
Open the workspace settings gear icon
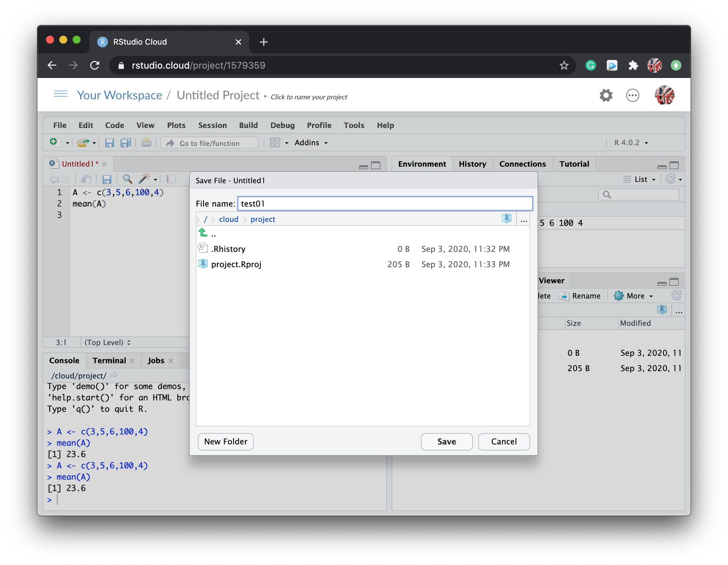coord(606,95)
